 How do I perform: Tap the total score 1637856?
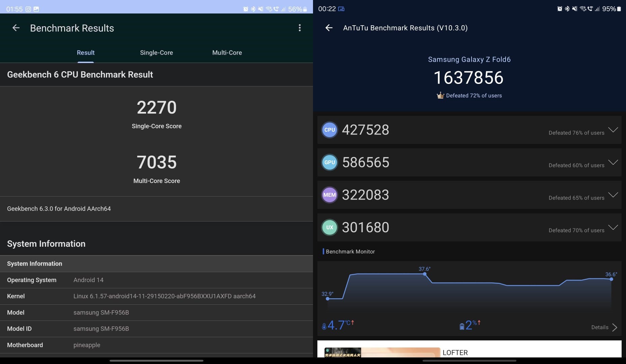tap(468, 78)
